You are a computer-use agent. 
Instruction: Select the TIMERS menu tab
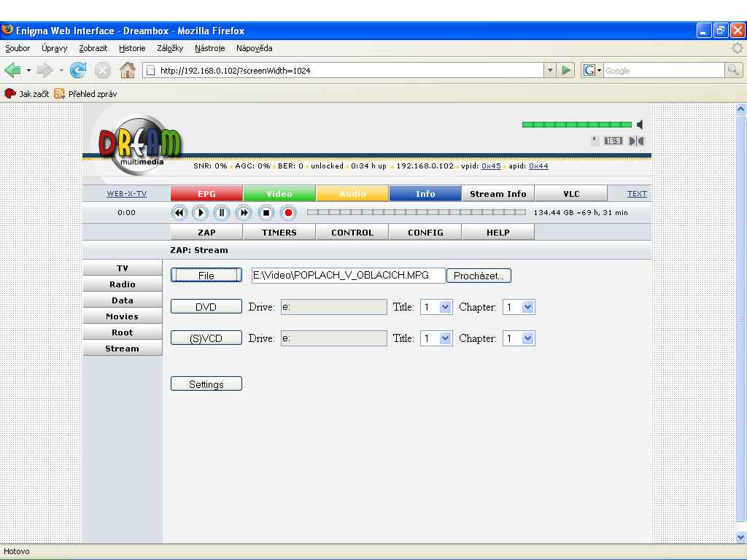279,233
